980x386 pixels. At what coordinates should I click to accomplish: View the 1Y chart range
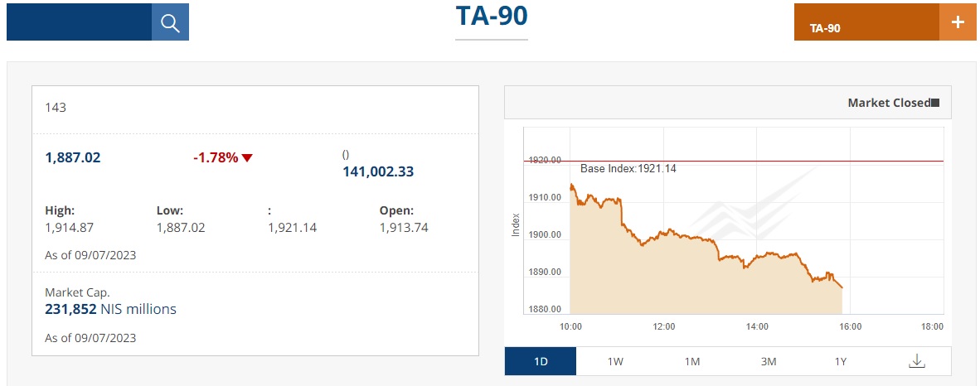pos(841,361)
